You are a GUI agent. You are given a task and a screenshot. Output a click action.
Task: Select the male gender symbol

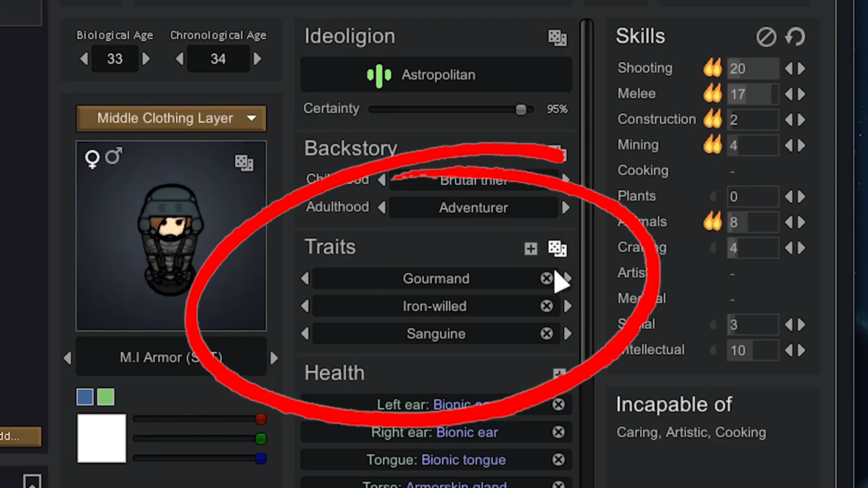(113, 156)
